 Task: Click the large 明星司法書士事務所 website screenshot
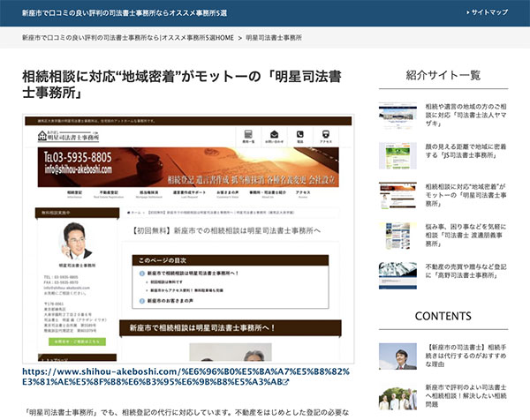188,239
